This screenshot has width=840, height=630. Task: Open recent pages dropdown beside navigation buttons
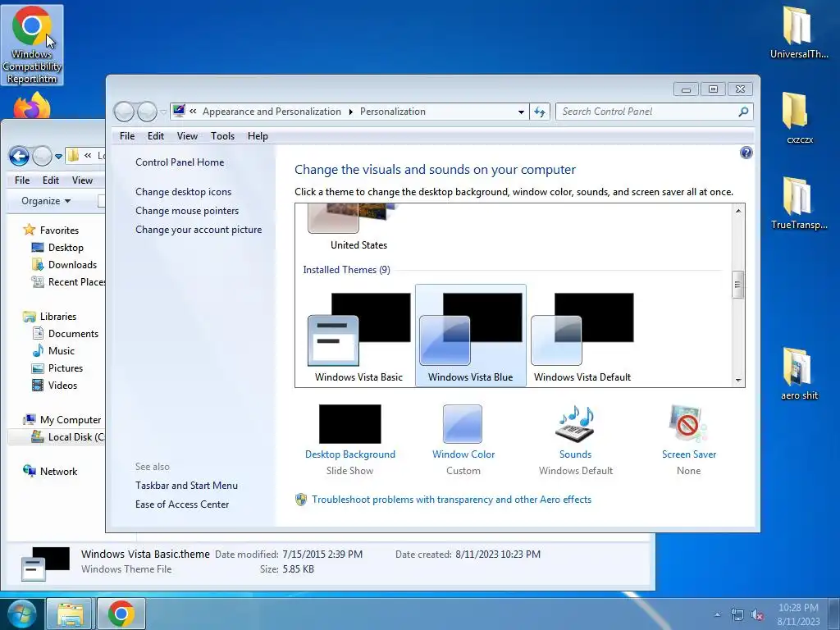(x=163, y=112)
